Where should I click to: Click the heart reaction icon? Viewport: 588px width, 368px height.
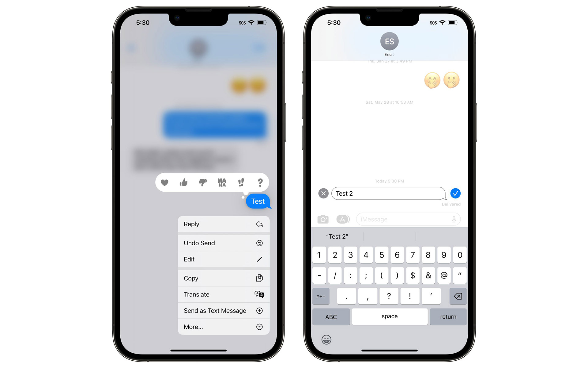click(x=164, y=183)
